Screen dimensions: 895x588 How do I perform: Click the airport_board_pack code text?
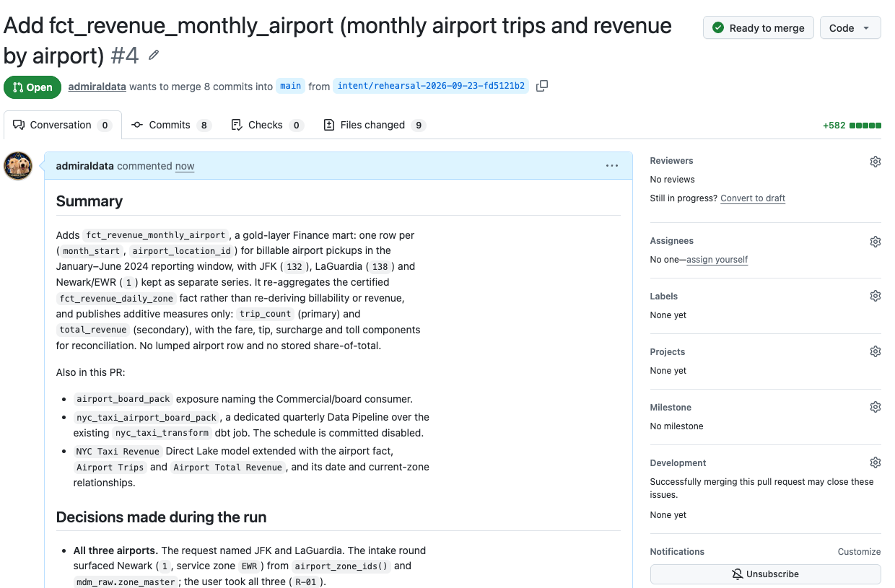123,399
